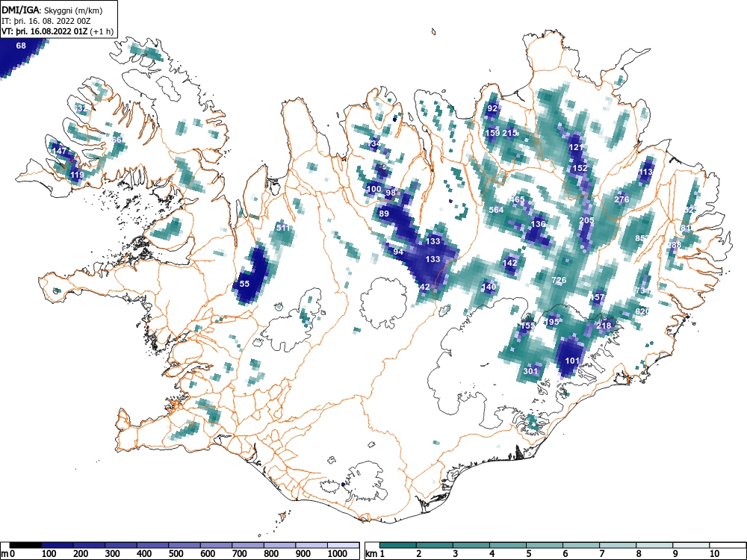Click the 1000 label on the metre scale
The width and height of the screenshot is (747, 560).
(338, 553)
